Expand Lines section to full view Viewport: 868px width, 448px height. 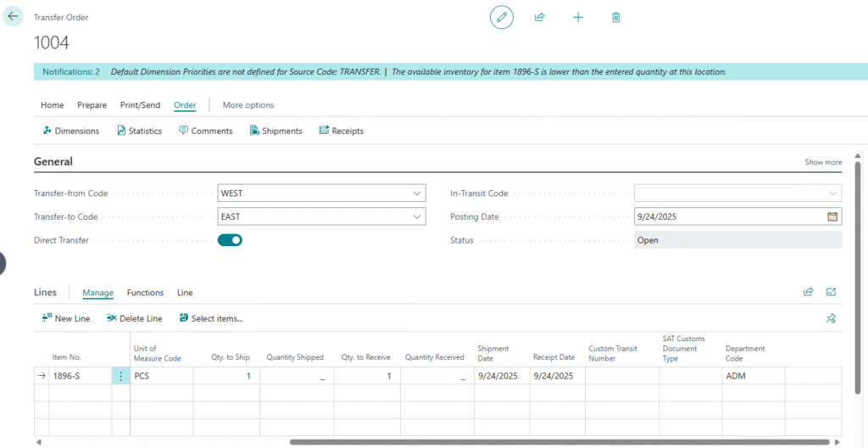[832, 292]
